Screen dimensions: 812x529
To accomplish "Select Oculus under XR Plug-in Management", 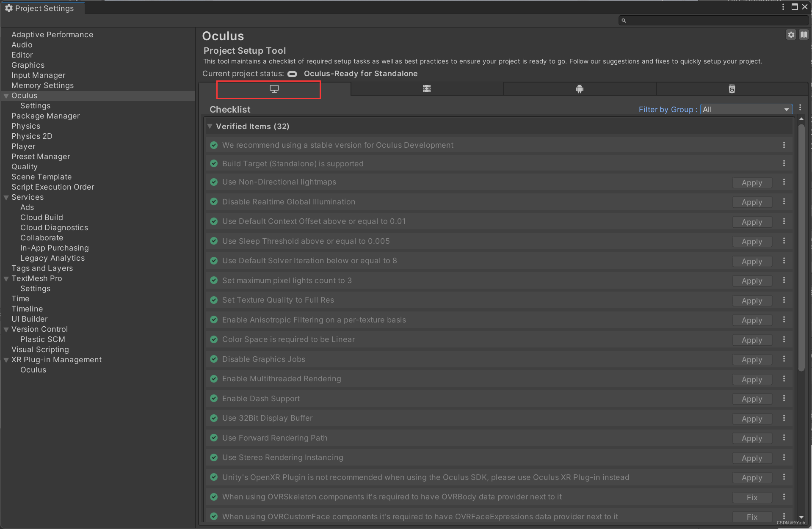I will (x=33, y=370).
